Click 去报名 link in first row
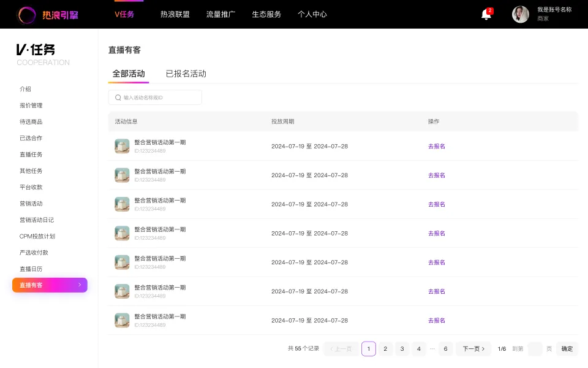588x368 pixels. point(437,146)
